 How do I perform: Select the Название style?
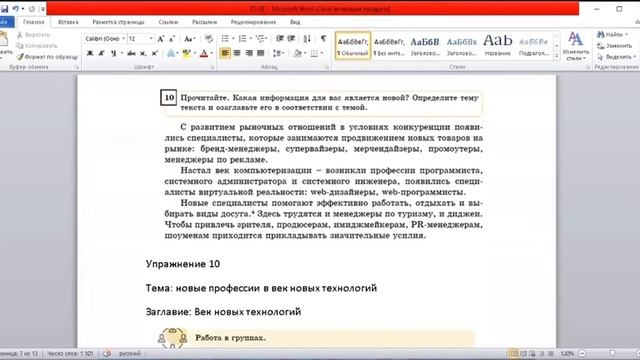(498, 46)
